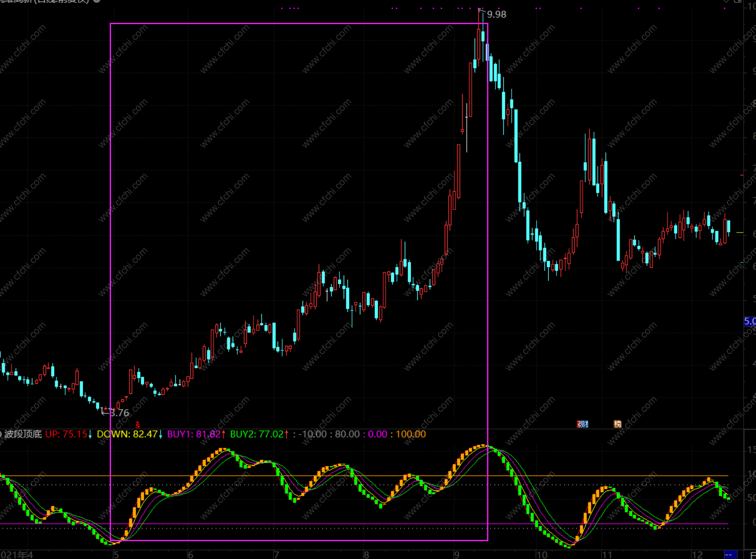Click the gray 80.00 reference value
The height and width of the screenshot is (559, 756).
click(347, 434)
